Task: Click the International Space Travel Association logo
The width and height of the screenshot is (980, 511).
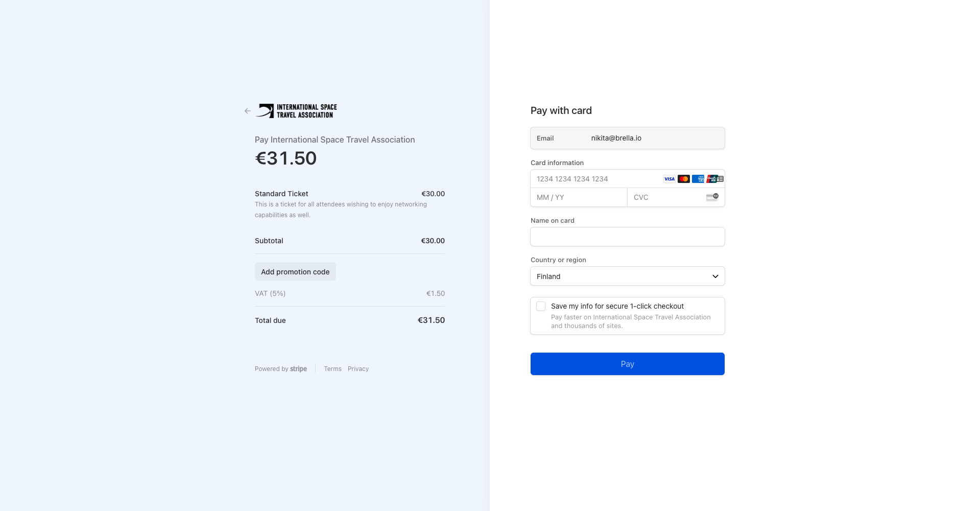Action: [x=296, y=111]
